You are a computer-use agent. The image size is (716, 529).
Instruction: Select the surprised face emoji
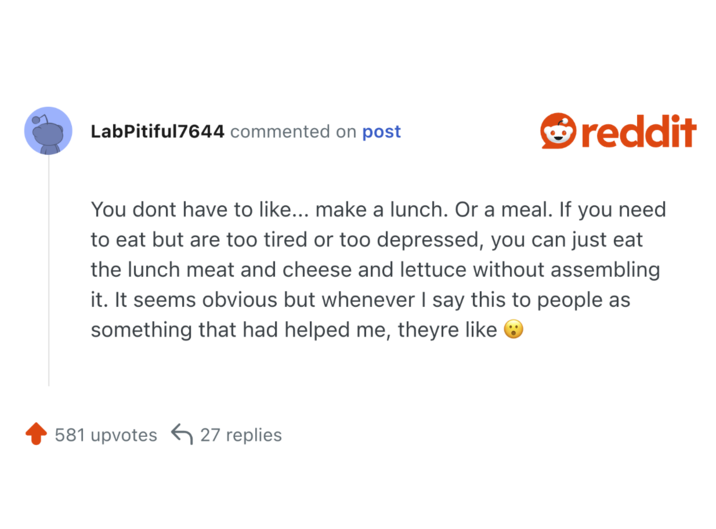[x=513, y=329]
